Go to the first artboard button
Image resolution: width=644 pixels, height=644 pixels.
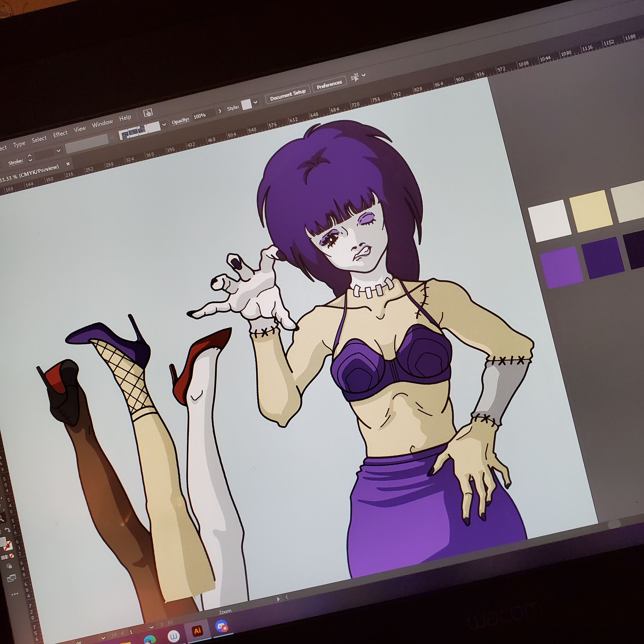tap(114, 635)
